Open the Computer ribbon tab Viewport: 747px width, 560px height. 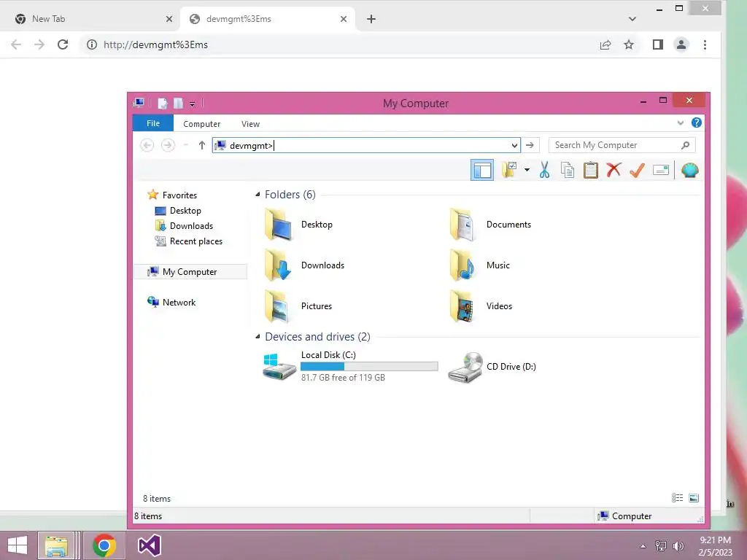click(201, 124)
